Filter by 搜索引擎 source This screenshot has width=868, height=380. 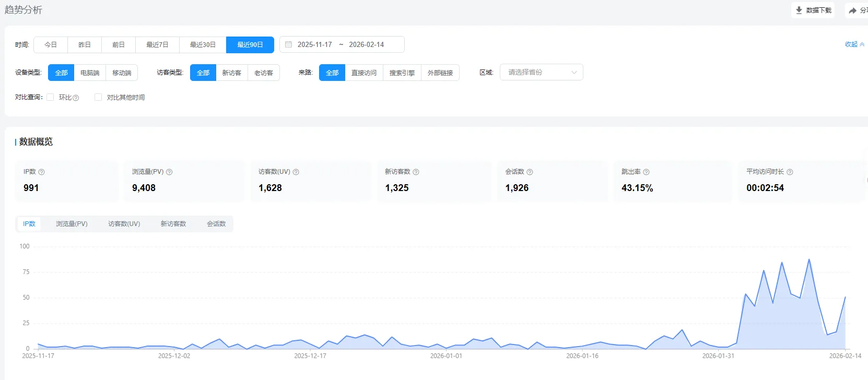click(x=402, y=73)
